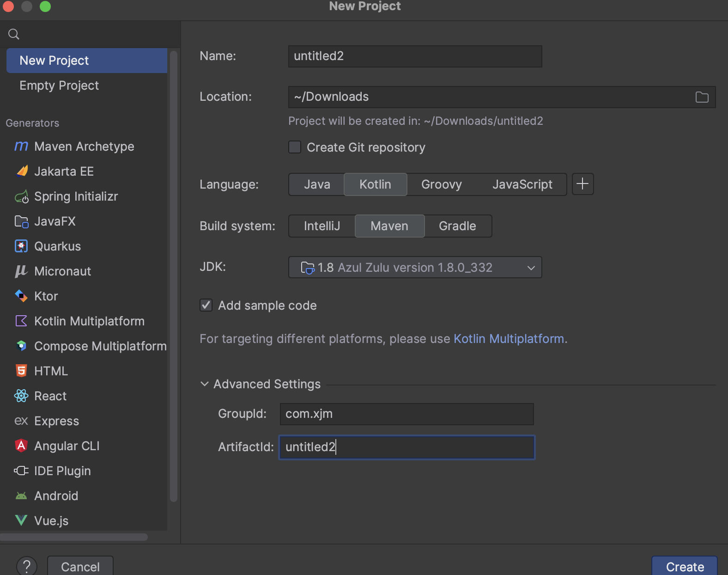Click the JDK folder icon in dropdown
The width and height of the screenshot is (728, 575).
[x=307, y=268]
